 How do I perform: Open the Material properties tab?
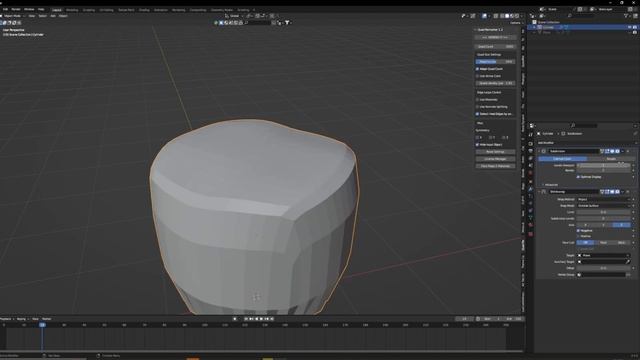(531, 225)
